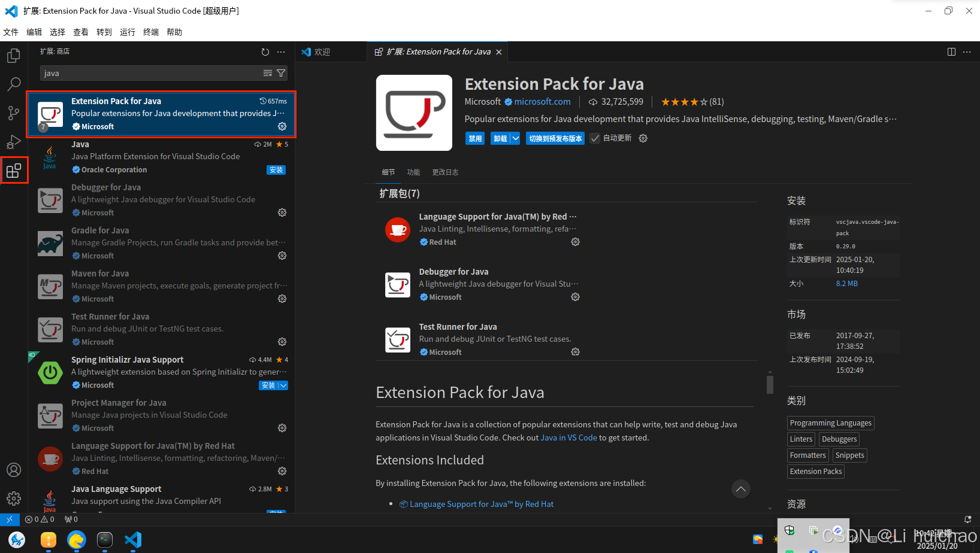
Task: View the star rating reviews for the extension
Action: (692, 102)
